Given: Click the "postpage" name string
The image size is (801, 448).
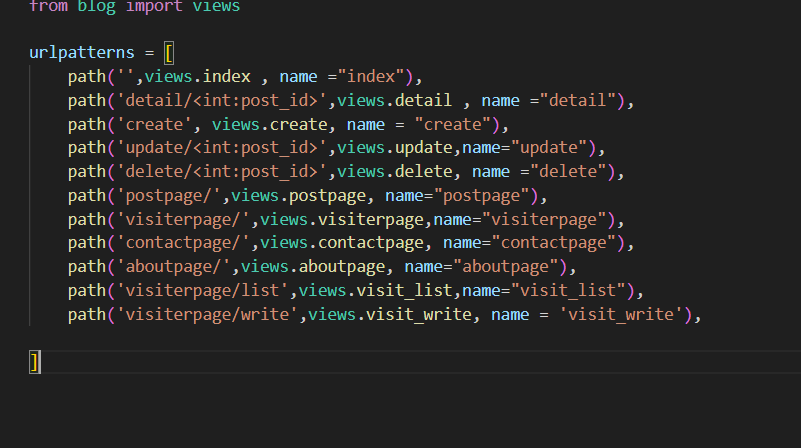Looking at the screenshot, I should click(x=482, y=196).
